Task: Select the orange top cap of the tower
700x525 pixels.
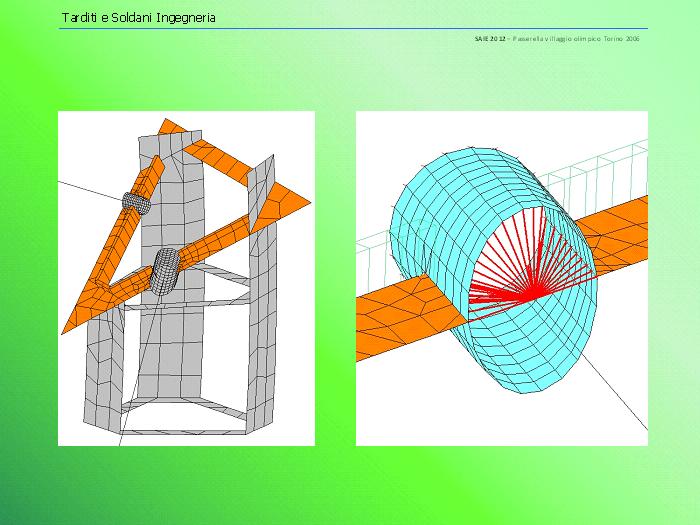Action: coord(180,131)
